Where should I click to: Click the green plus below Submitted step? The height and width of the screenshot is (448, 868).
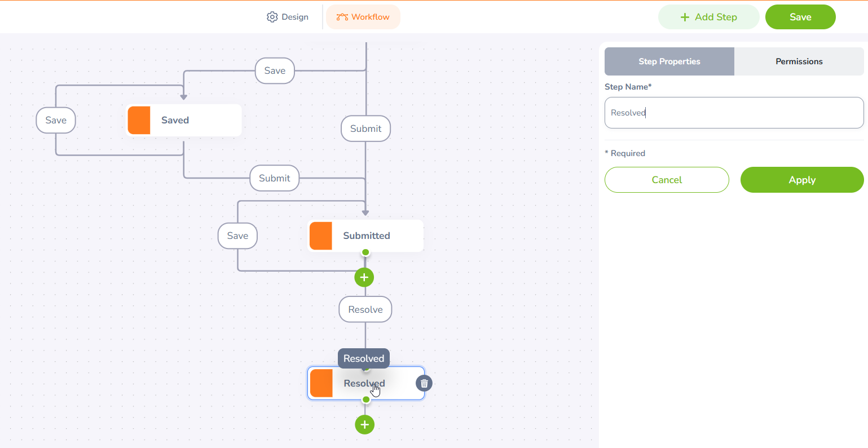(364, 277)
